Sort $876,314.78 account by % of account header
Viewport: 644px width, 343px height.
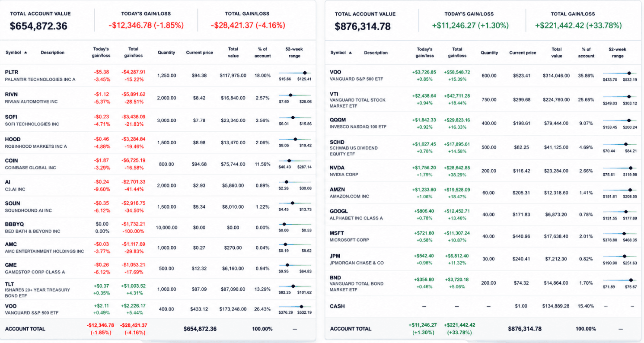point(586,53)
